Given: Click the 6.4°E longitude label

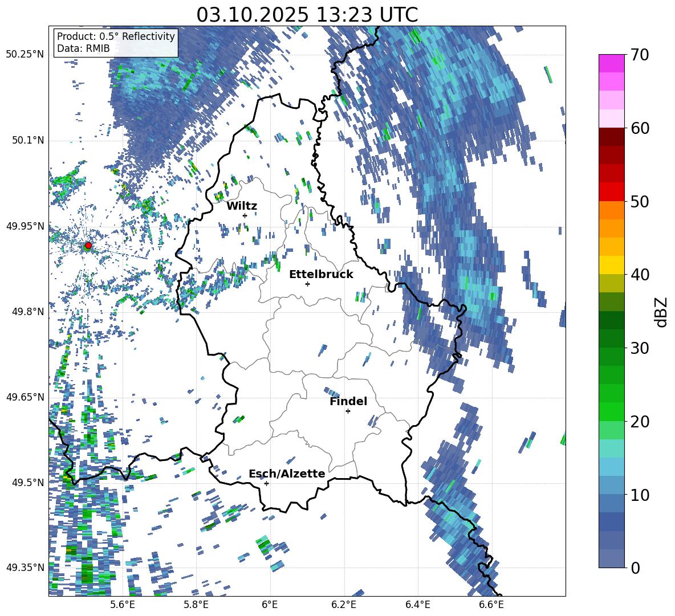Looking at the screenshot, I should [x=417, y=605].
